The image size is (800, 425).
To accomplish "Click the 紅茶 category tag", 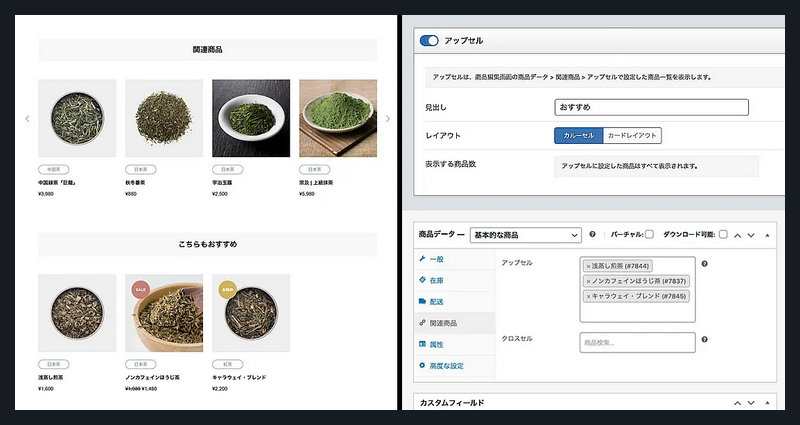I will [x=228, y=364].
